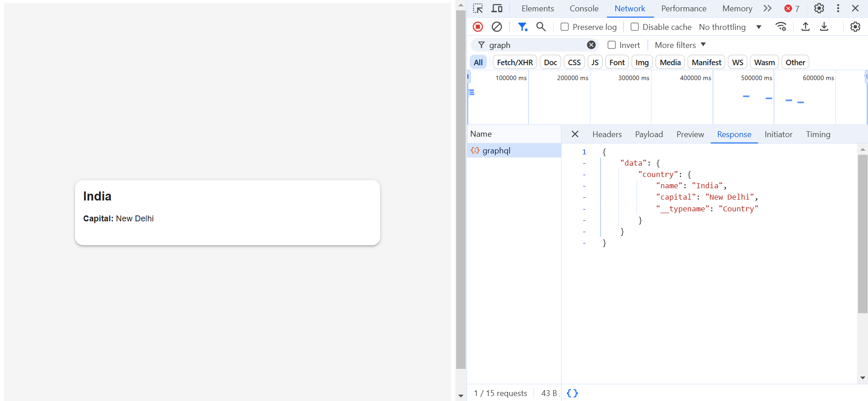The width and height of the screenshot is (868, 401).
Task: Filter requests by Manifest type
Action: pyautogui.click(x=707, y=62)
